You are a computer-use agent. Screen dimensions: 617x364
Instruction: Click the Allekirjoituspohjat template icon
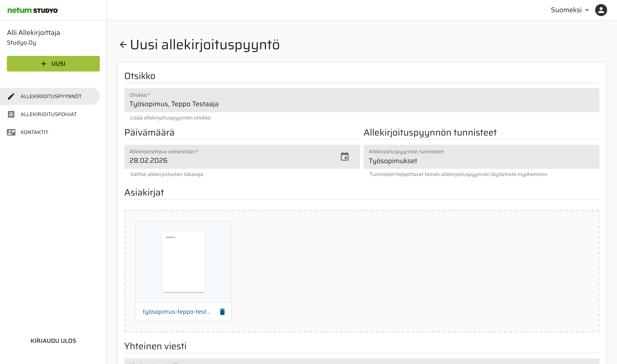(x=11, y=114)
